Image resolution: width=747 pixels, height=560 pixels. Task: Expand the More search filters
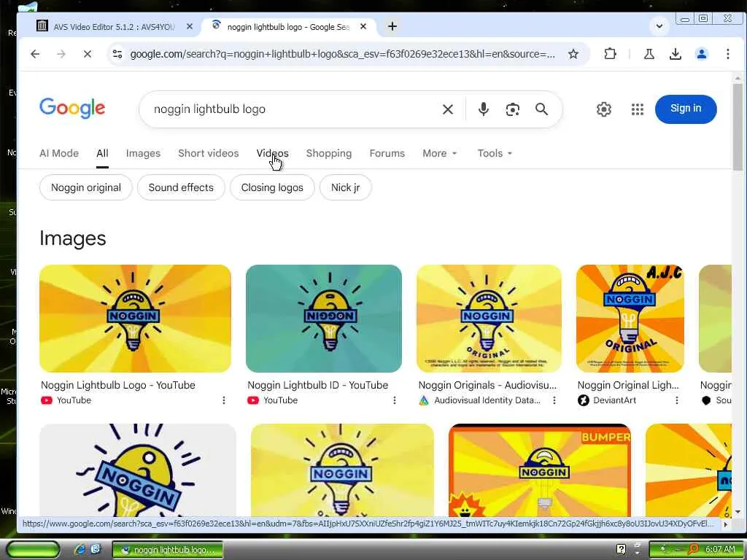439,153
